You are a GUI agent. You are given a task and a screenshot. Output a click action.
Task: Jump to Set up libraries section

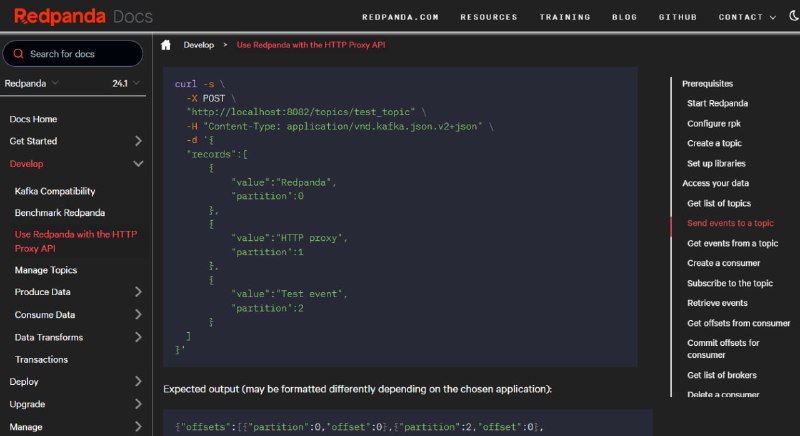coord(716,163)
